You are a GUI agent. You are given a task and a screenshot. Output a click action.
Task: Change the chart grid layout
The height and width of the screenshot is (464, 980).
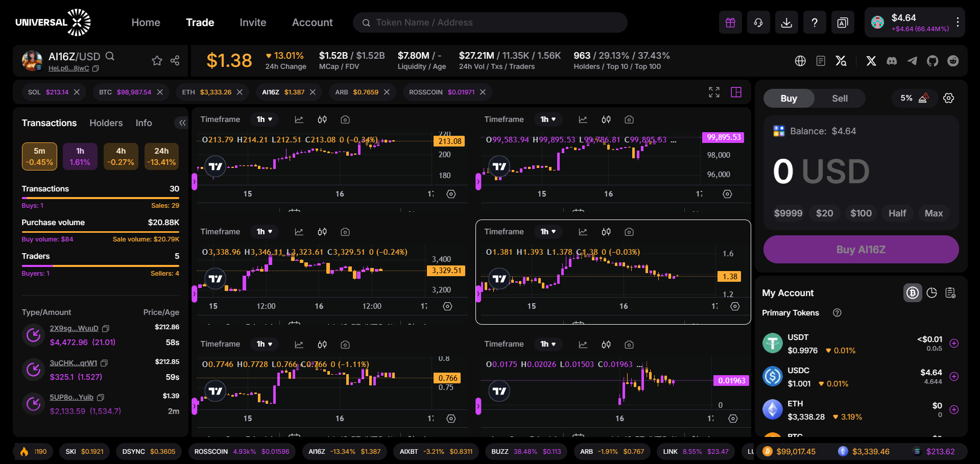[x=736, y=92]
